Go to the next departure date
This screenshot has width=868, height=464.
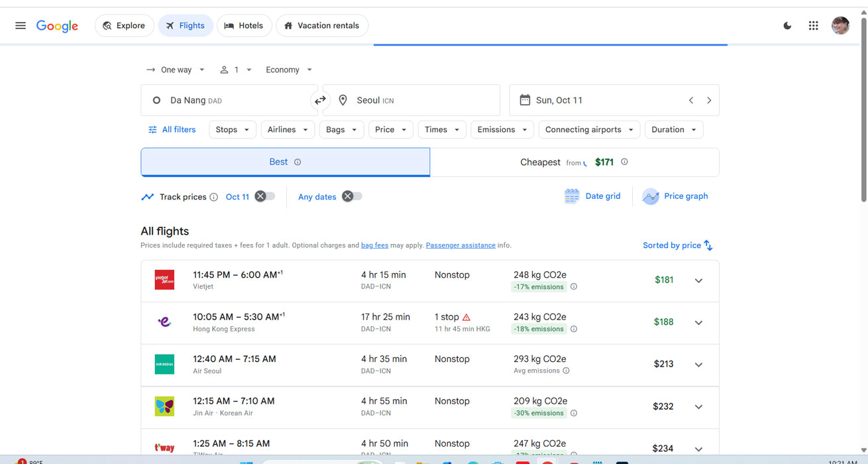[709, 100]
